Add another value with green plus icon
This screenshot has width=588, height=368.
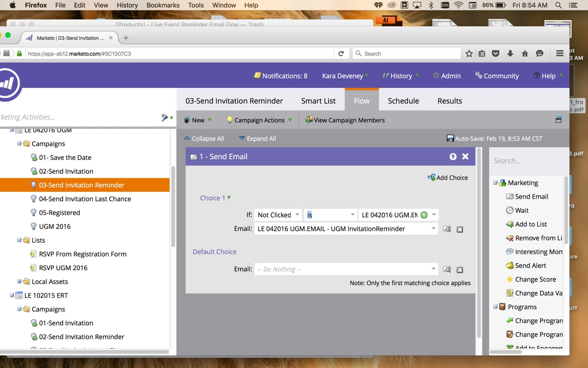point(424,215)
